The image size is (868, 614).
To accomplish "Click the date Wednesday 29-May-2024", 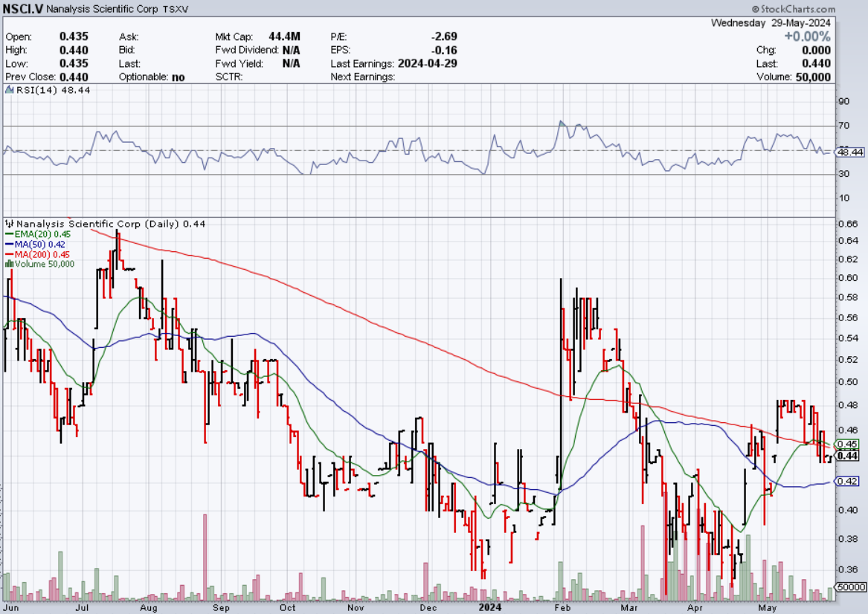I will (771, 23).
